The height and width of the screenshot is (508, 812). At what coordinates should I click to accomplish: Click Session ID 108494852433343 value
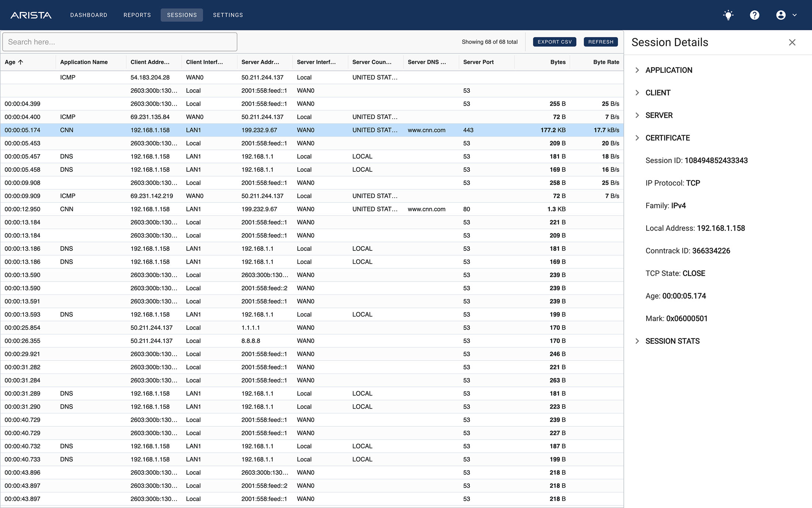(x=716, y=160)
